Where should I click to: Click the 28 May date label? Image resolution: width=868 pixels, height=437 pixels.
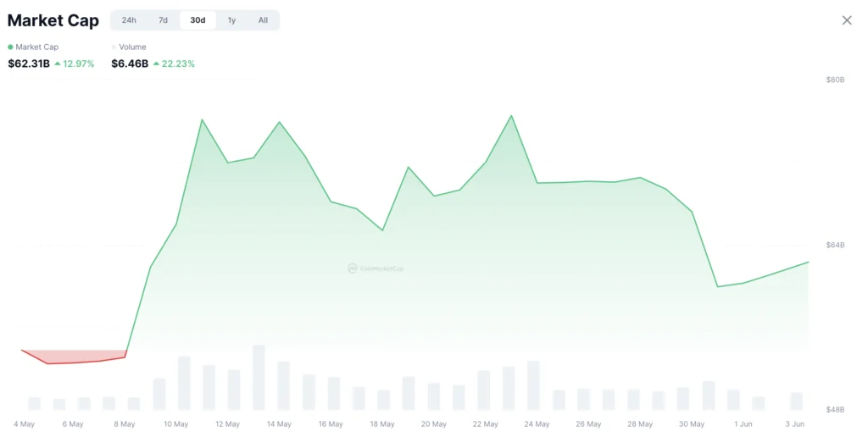point(640,424)
